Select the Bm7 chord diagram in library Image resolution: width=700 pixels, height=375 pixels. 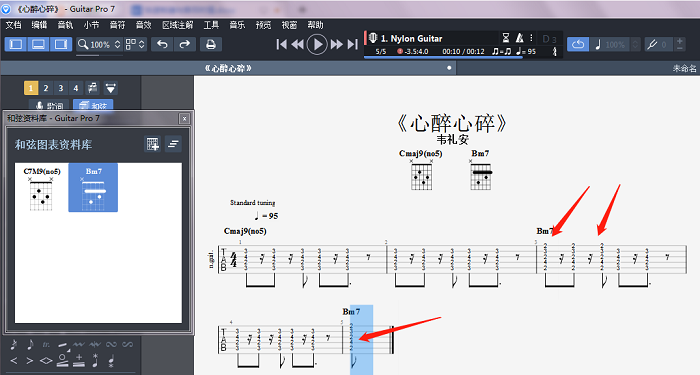click(93, 188)
